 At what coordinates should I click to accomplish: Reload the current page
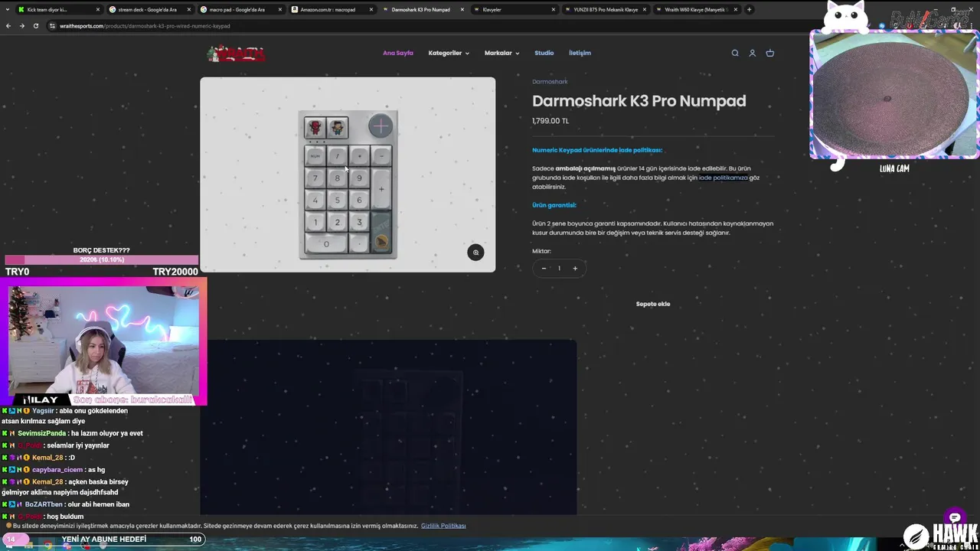click(x=35, y=25)
